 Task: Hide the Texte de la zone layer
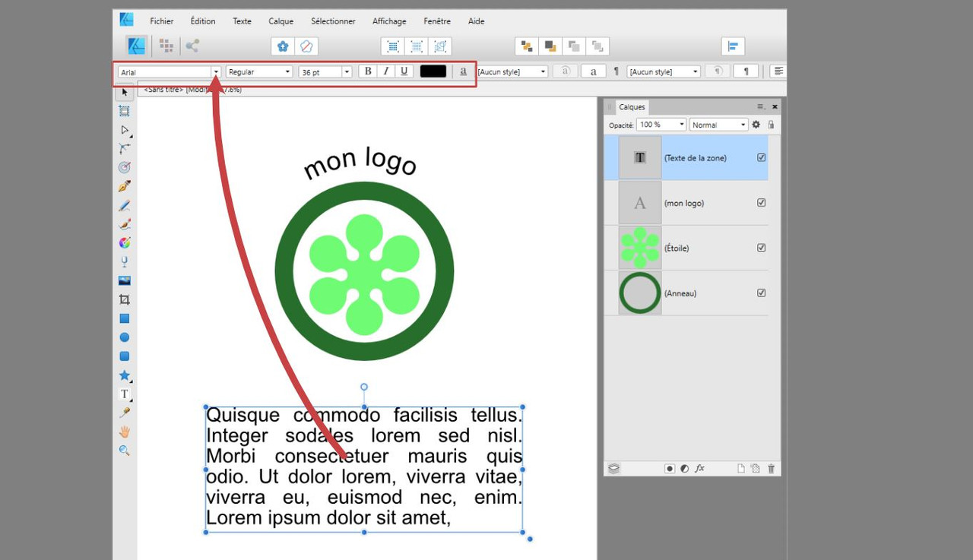[x=762, y=158]
